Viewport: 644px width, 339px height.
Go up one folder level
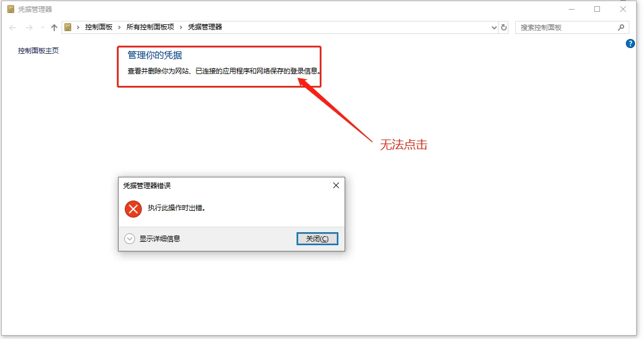coord(54,28)
